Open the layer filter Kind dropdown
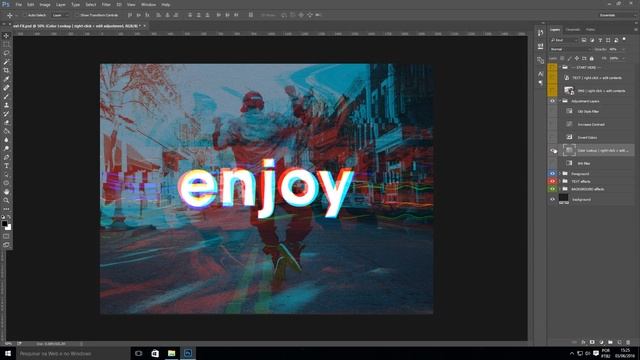Image resolution: width=640 pixels, height=360 pixels. coord(564,40)
